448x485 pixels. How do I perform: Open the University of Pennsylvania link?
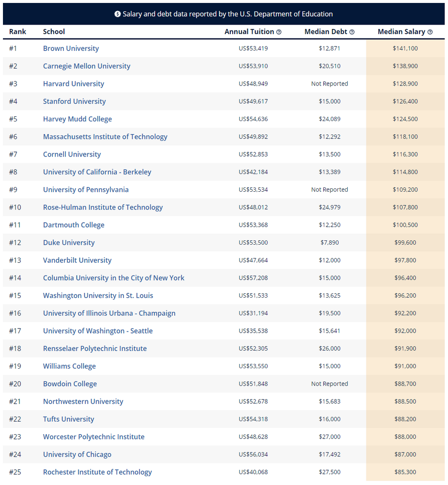coord(85,190)
